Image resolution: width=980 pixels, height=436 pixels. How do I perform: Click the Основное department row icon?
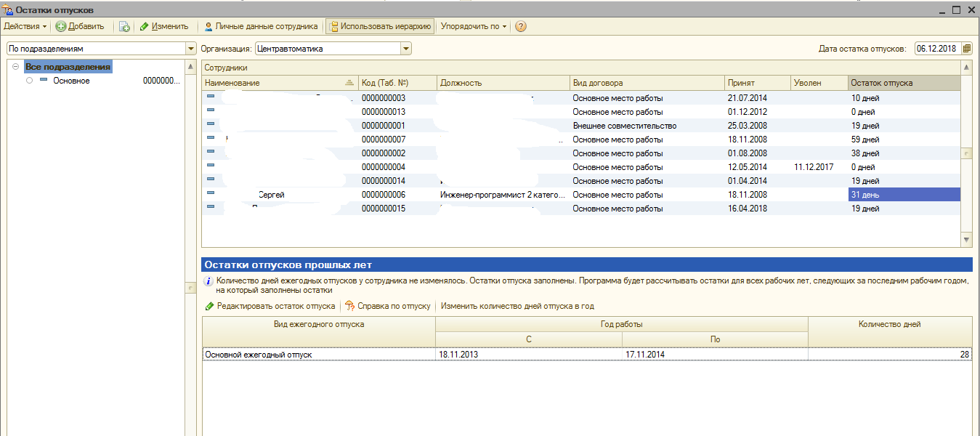pos(43,81)
